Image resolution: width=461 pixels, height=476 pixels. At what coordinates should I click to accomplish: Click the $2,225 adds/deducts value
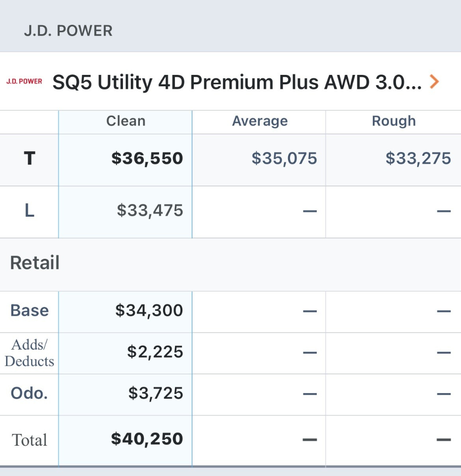pos(155,353)
